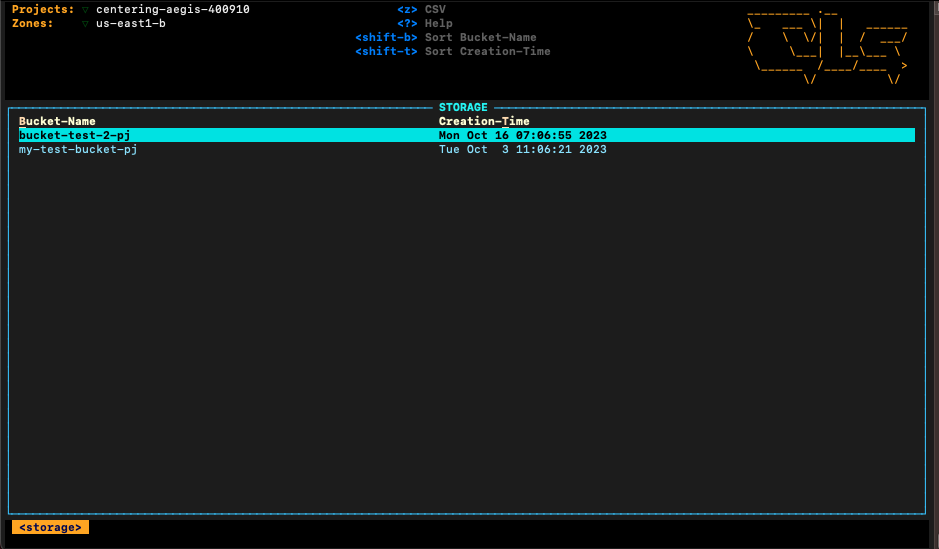Open the Help menu entry

438,23
